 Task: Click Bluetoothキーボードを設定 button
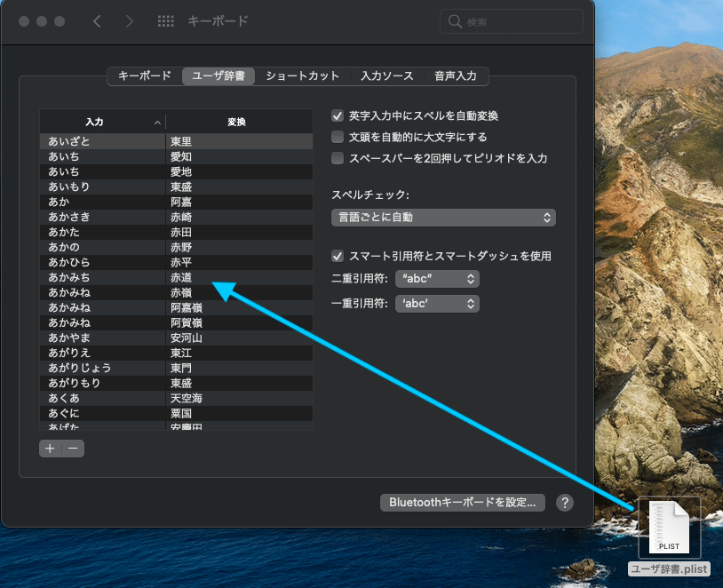point(463,503)
